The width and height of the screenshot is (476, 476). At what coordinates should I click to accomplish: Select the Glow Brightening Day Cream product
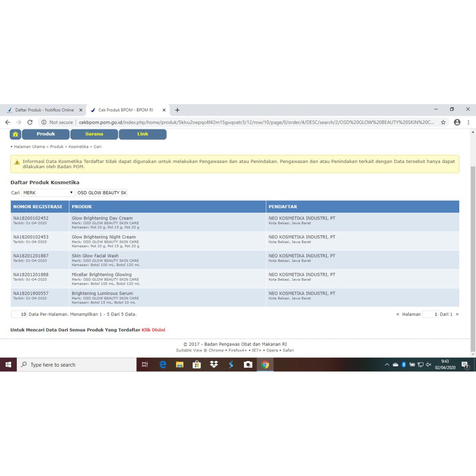coord(102,218)
